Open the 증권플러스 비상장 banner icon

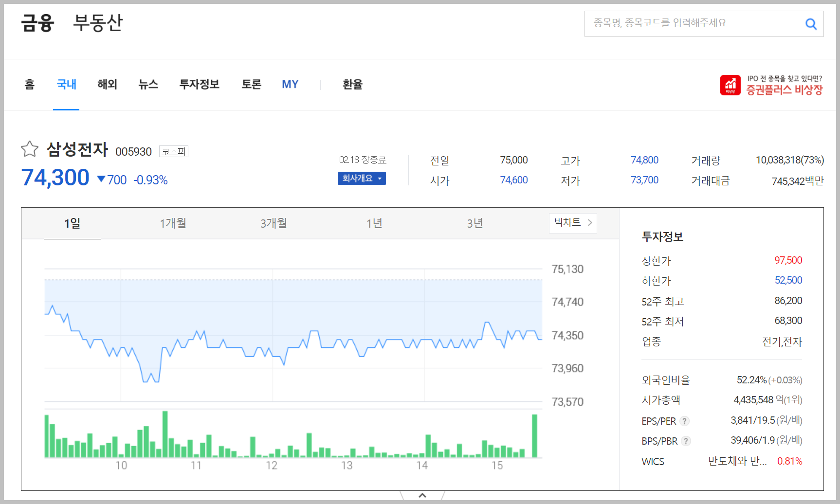point(730,85)
